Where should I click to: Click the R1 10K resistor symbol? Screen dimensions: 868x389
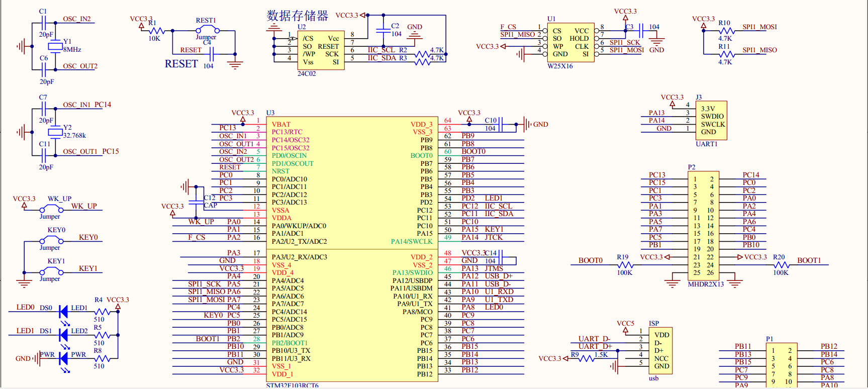pos(157,31)
